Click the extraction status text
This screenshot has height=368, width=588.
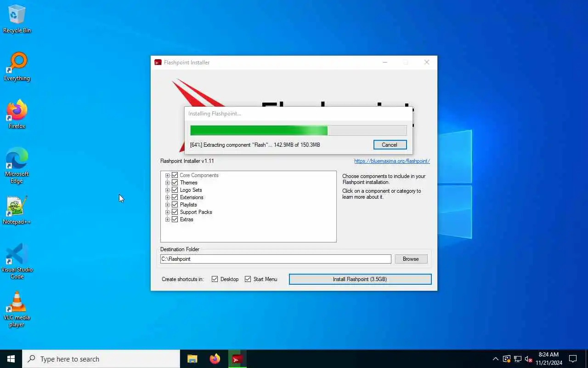click(x=255, y=145)
